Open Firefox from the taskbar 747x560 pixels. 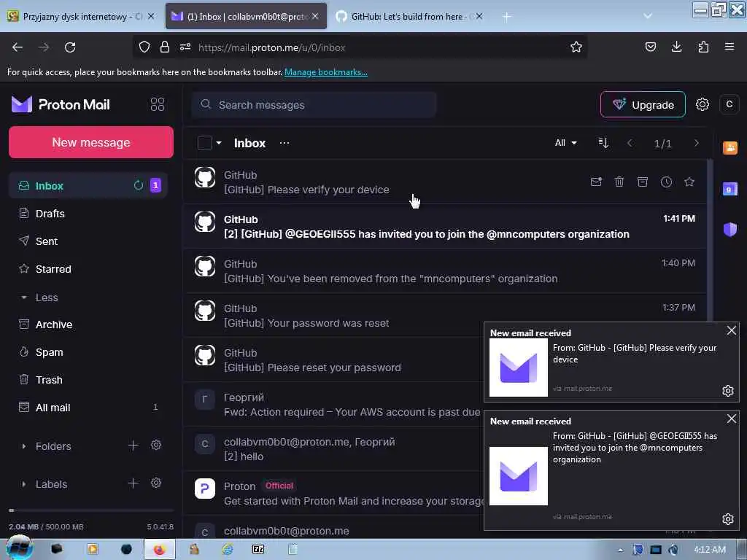[159, 550]
